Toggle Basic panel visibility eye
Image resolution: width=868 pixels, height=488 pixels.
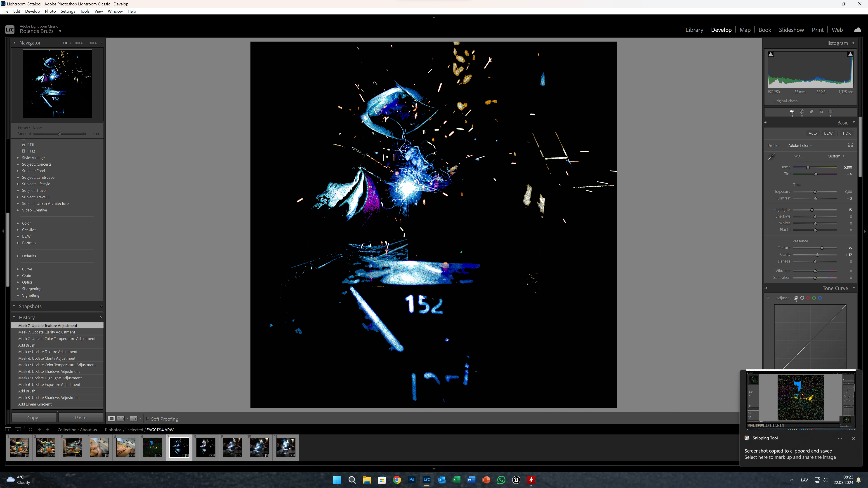coord(766,123)
